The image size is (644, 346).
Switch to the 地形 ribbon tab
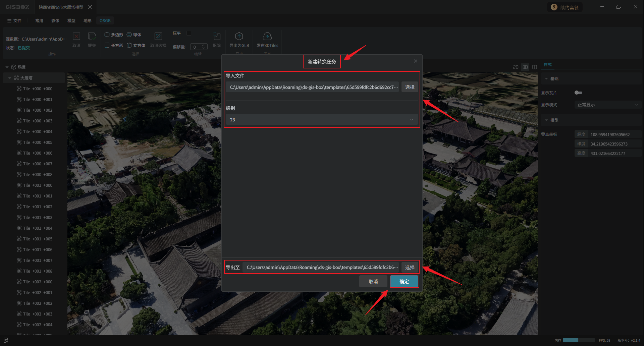[x=87, y=21]
